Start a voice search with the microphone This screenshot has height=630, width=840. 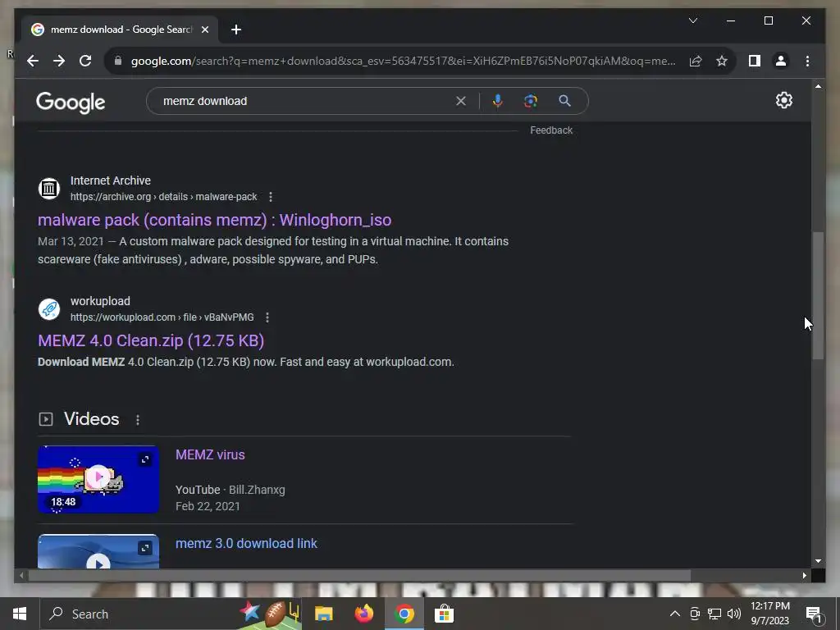[x=498, y=101]
